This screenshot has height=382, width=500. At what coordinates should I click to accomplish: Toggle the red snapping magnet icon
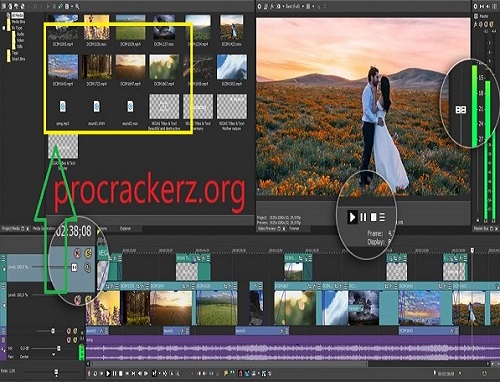pos(240,374)
